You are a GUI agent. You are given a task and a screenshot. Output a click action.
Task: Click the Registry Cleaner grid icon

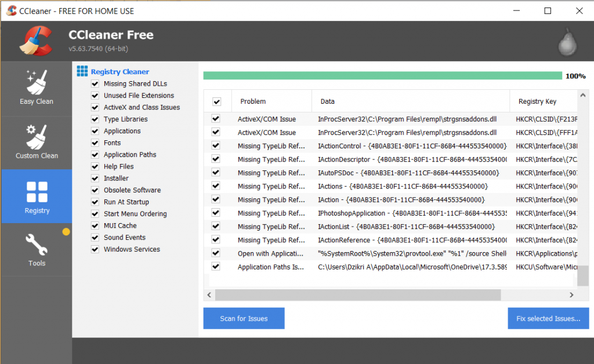point(82,71)
